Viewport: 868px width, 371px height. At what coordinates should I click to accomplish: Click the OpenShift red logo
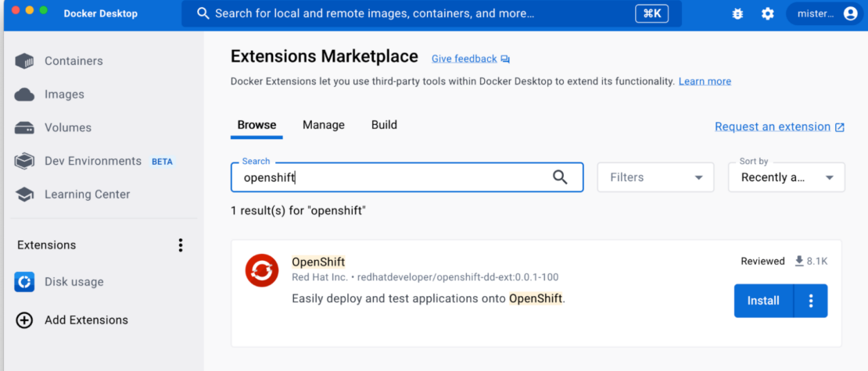pos(261,271)
